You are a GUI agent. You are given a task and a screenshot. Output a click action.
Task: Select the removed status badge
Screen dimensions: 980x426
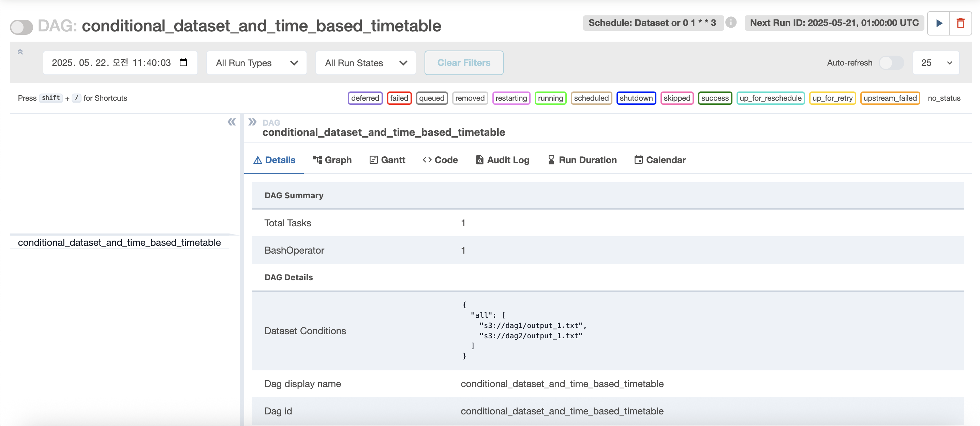point(470,98)
